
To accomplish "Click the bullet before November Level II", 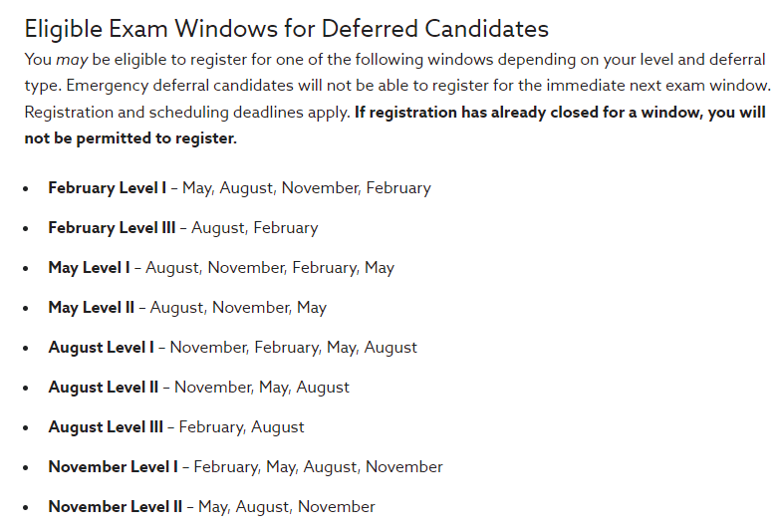I will pos(26,508).
